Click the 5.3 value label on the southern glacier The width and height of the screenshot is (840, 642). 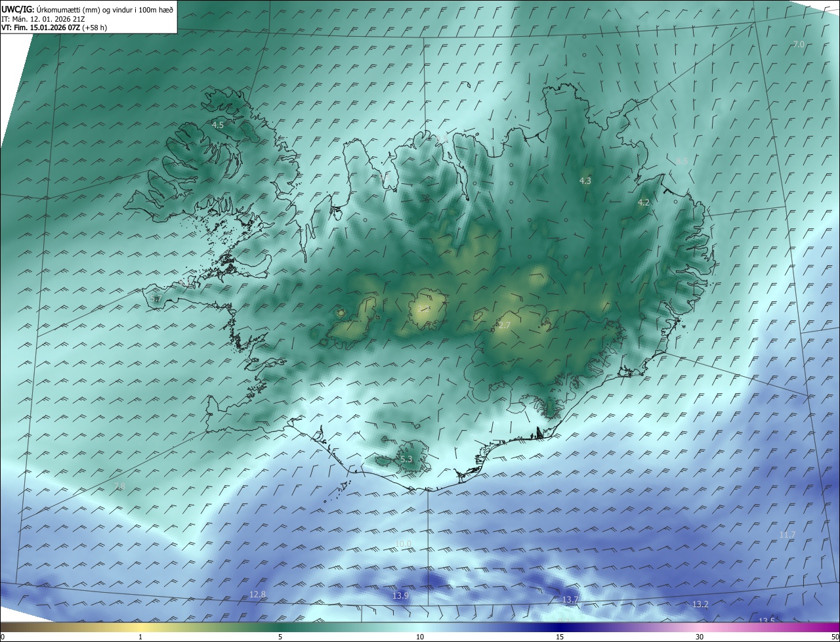406,460
